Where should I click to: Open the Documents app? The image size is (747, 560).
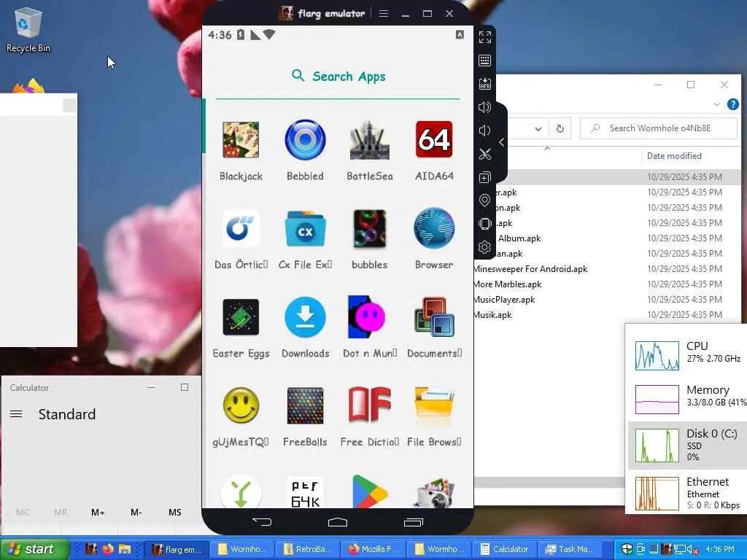pyautogui.click(x=434, y=317)
